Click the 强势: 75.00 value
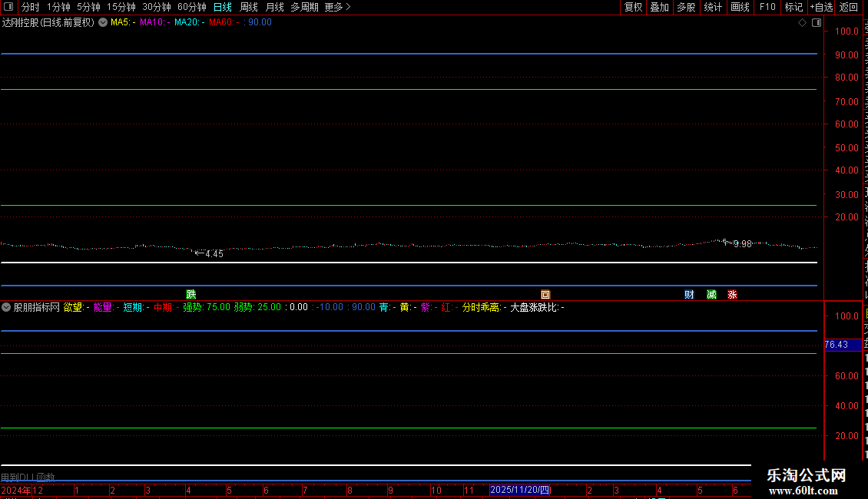Image resolution: width=868 pixels, height=499 pixels. [207, 307]
